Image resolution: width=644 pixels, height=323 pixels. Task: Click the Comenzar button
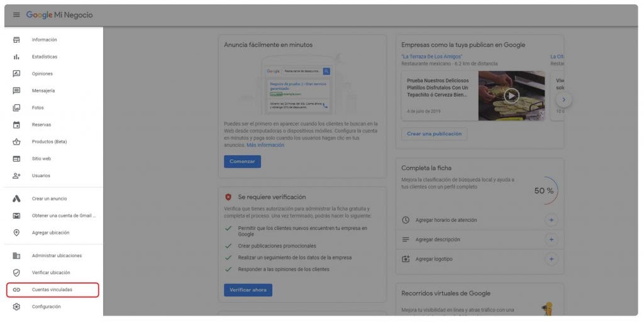[x=242, y=161]
